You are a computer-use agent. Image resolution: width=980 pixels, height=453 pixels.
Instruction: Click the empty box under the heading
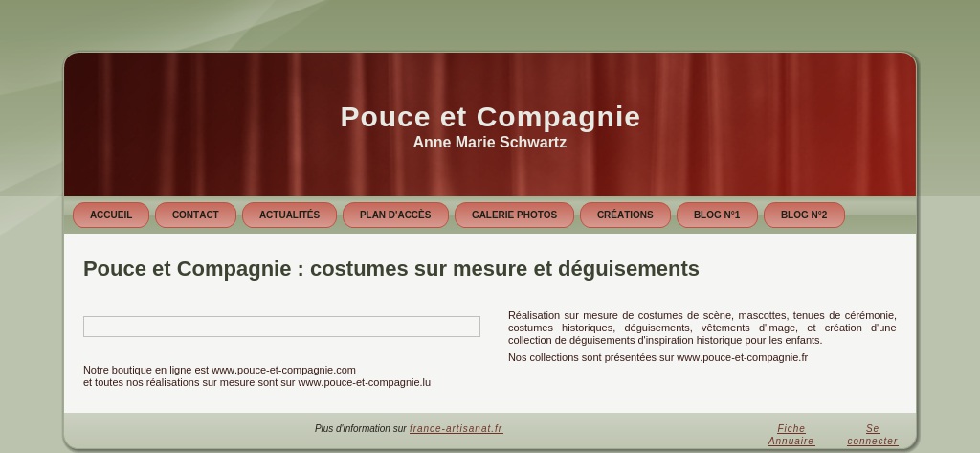pos(282,327)
